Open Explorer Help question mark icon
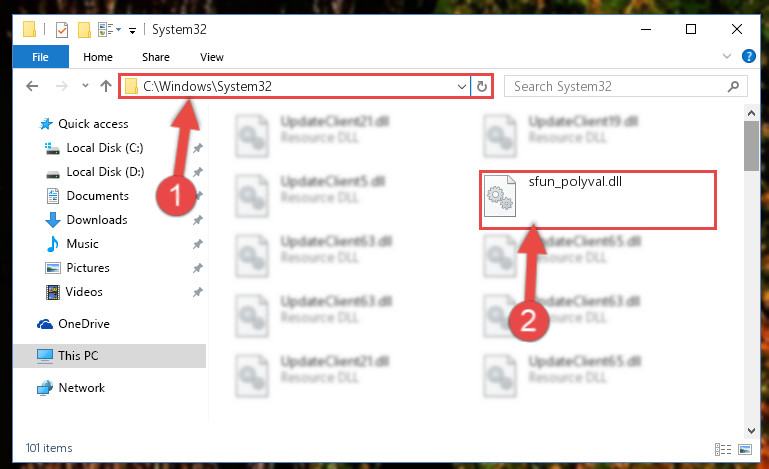The image size is (769, 469). point(748,56)
